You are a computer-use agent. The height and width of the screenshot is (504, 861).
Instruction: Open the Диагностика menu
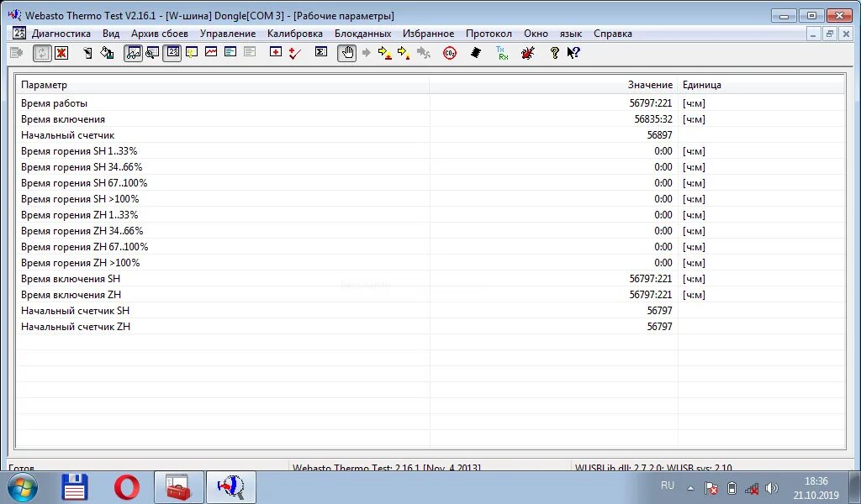click(61, 34)
